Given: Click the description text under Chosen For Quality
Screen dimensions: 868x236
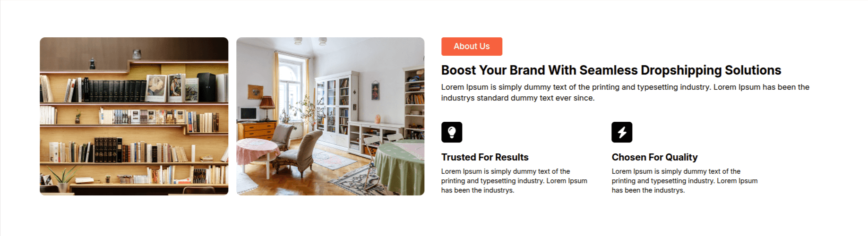Looking at the screenshot, I should [684, 181].
